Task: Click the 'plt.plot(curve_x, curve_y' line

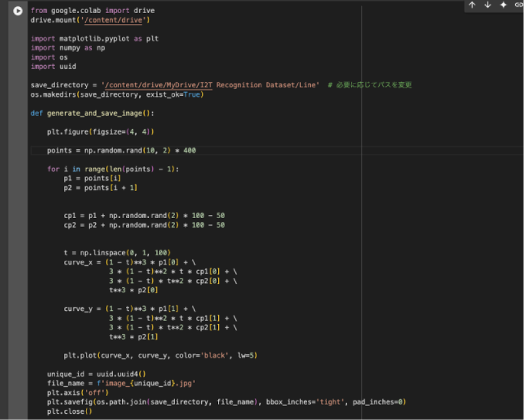Action: (160, 355)
